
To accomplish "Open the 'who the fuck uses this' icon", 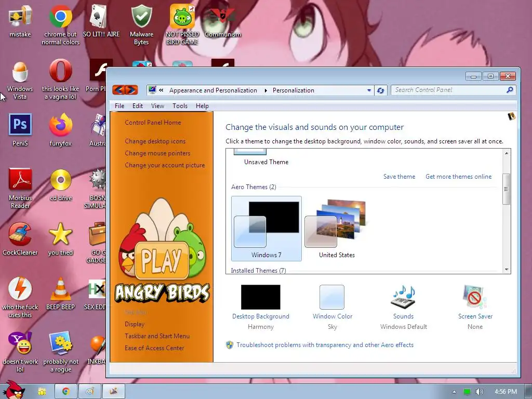I will coord(20,298).
